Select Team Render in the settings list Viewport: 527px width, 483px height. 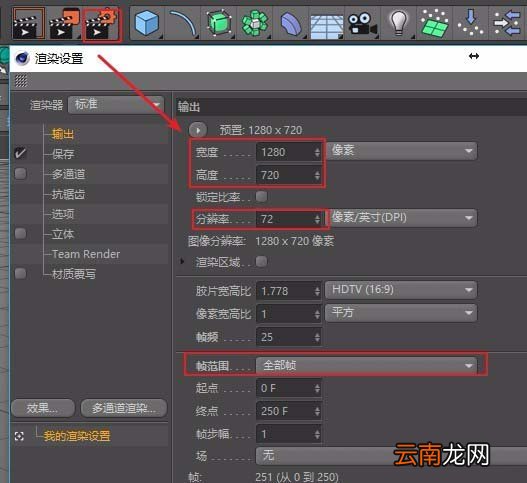coord(86,254)
